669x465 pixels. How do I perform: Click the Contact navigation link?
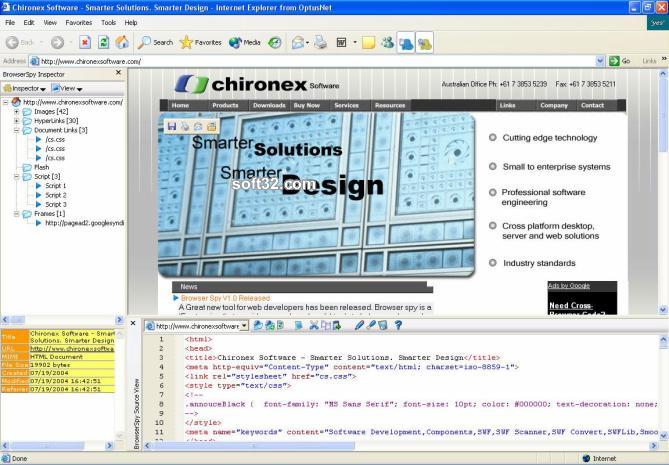point(592,105)
